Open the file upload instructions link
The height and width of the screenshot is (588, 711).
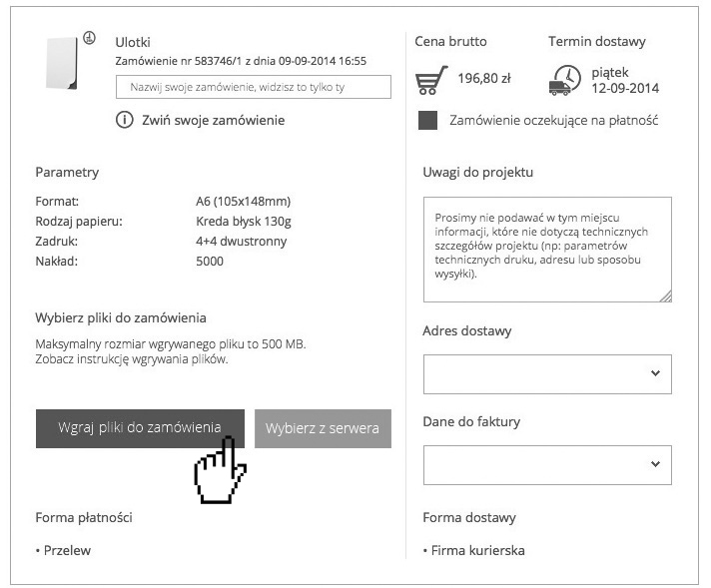[132, 359]
